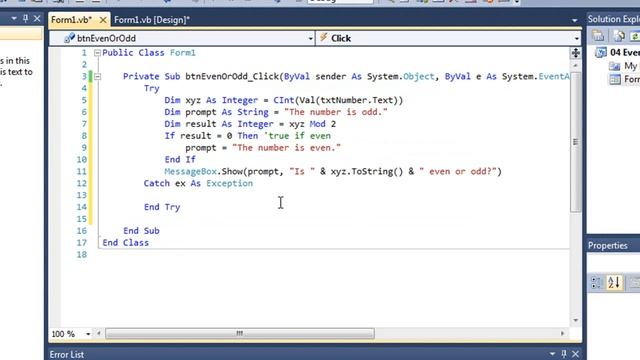Click the Solution Explorer panel title

coord(613,19)
